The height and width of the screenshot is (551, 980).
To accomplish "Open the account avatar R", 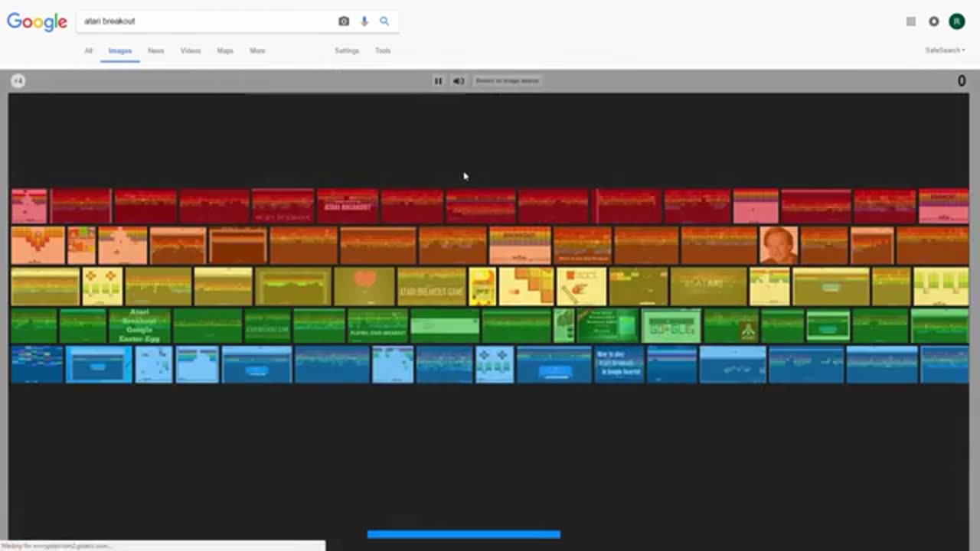I will (957, 21).
